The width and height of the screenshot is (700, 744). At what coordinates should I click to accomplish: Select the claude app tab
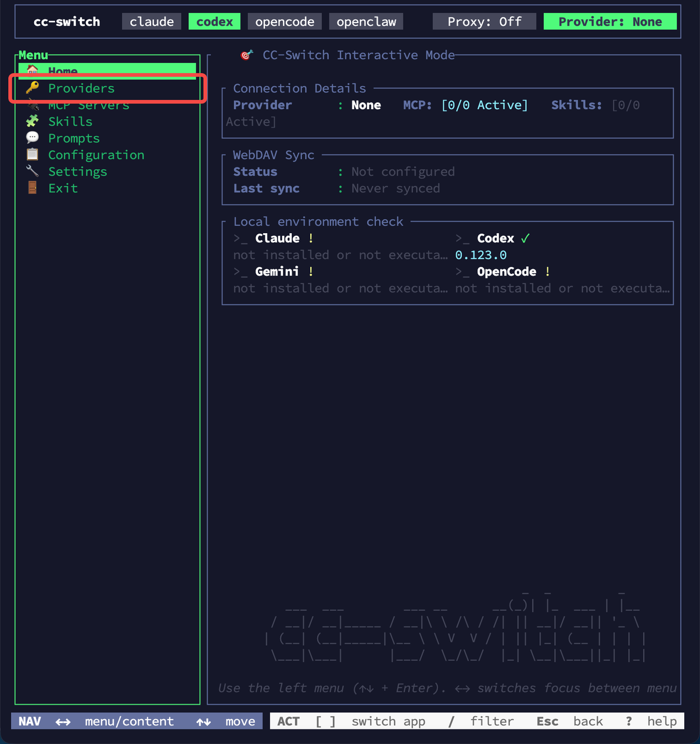(x=152, y=22)
